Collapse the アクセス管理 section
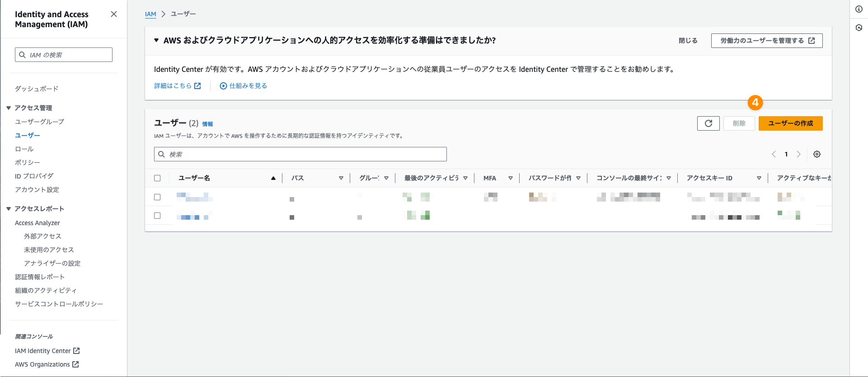 click(x=9, y=108)
